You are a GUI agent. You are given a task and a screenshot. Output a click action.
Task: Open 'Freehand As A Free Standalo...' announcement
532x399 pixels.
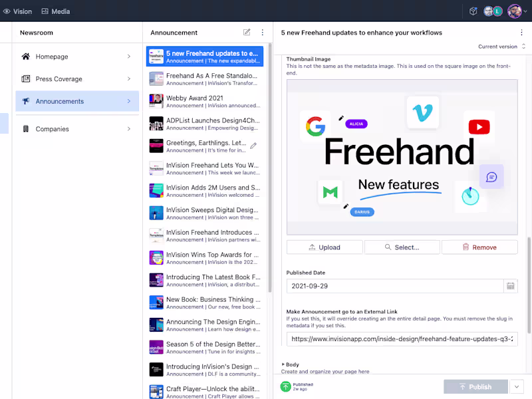pos(205,78)
